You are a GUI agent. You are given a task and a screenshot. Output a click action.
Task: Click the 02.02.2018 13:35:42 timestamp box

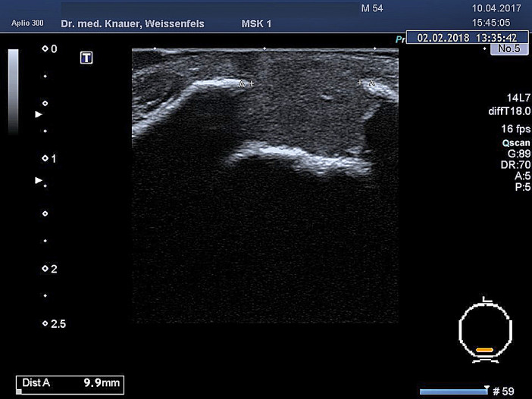(x=467, y=37)
